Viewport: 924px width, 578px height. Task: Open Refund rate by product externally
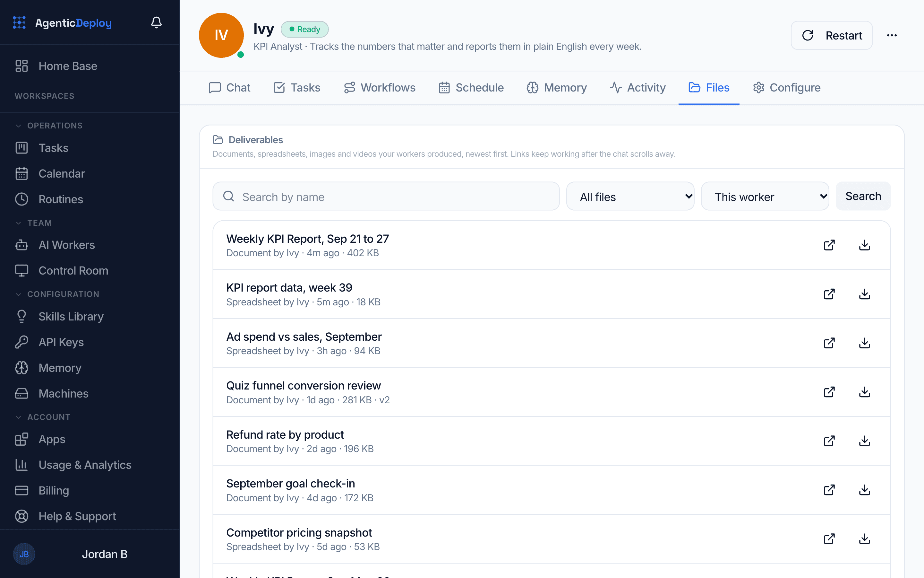click(x=829, y=441)
